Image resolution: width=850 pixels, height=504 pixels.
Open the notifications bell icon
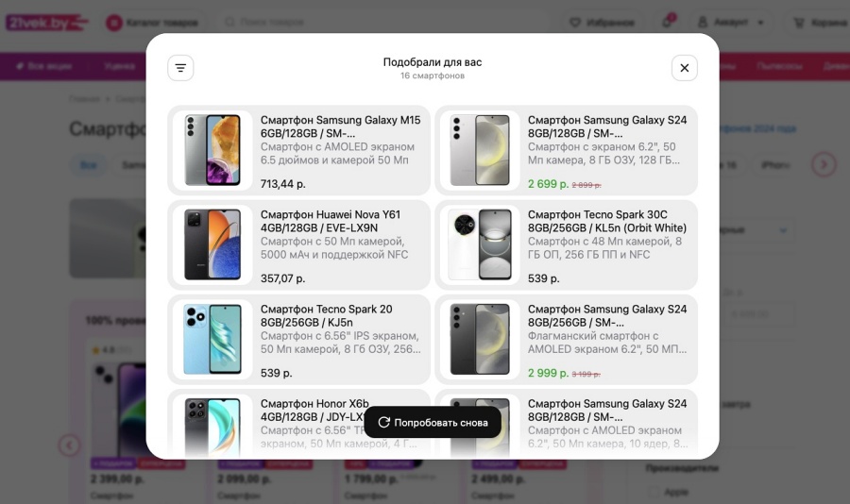(x=668, y=22)
